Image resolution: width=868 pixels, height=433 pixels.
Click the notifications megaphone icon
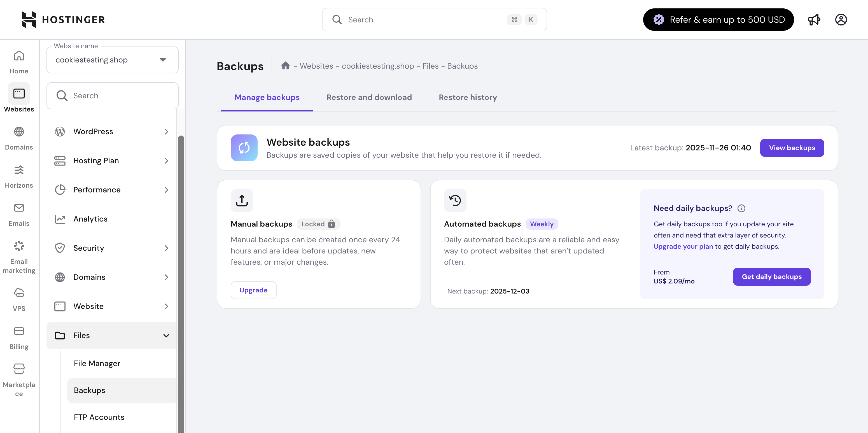coord(815,19)
